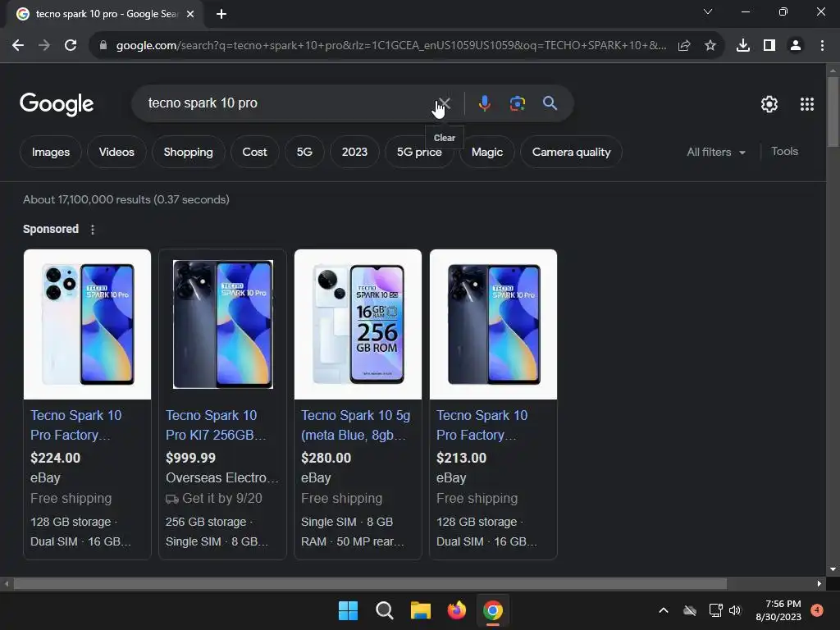
Task: Open a new browser tab
Action: [x=221, y=14]
